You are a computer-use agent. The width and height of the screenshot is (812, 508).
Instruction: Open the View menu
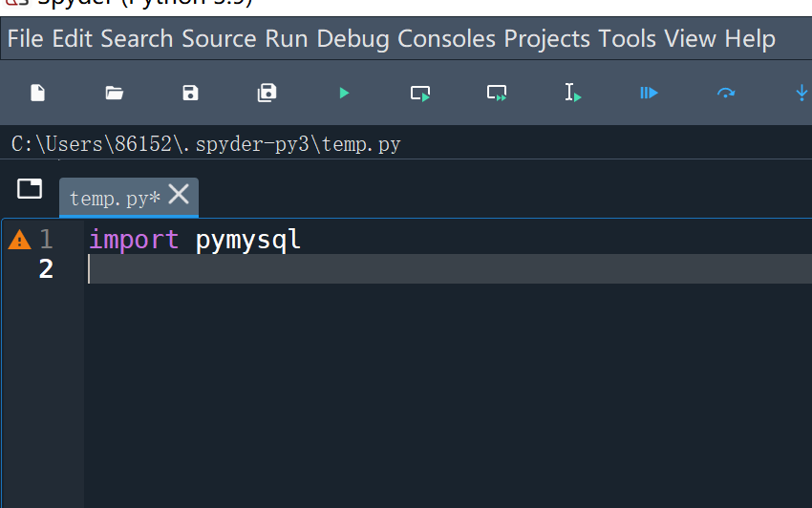point(691,39)
